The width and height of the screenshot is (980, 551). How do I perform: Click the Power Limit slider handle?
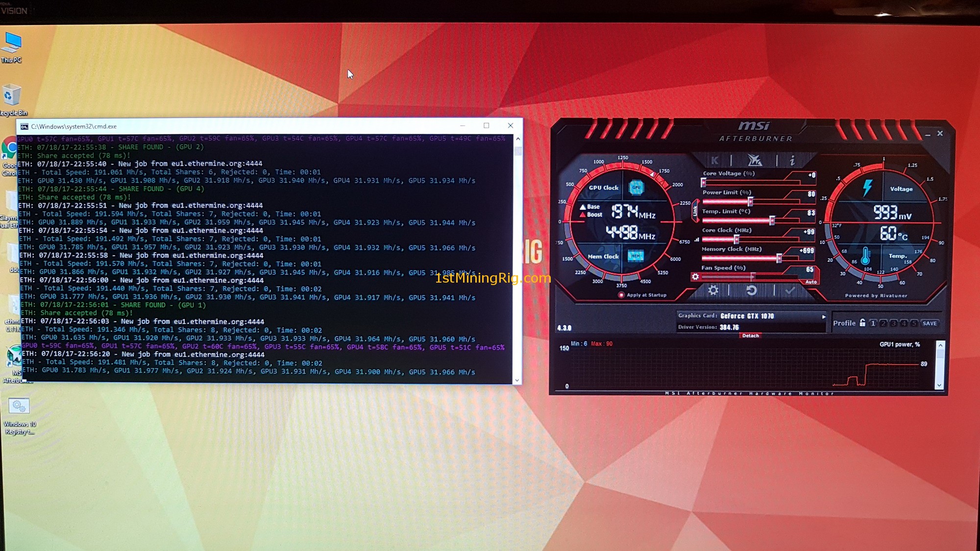point(750,201)
